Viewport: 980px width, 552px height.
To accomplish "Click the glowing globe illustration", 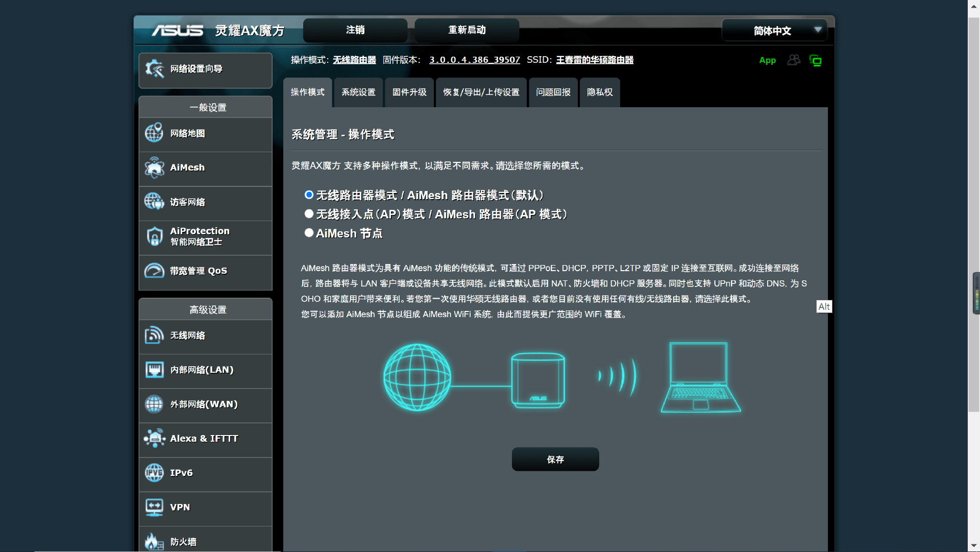I will [417, 377].
